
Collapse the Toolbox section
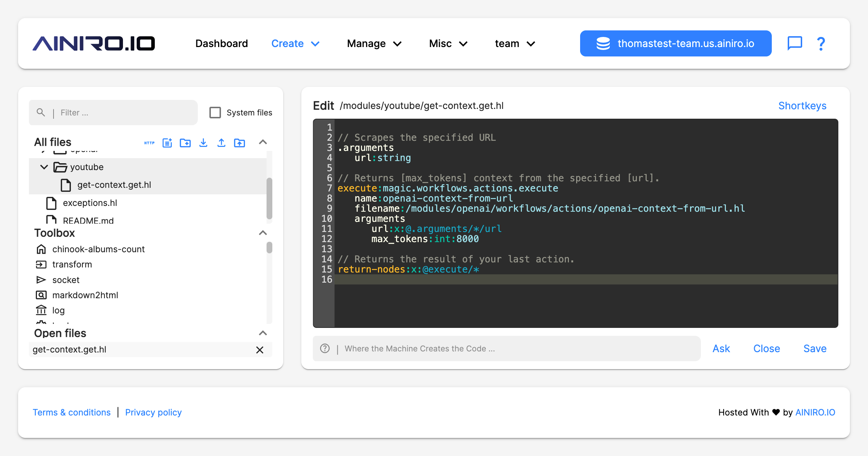[263, 233]
